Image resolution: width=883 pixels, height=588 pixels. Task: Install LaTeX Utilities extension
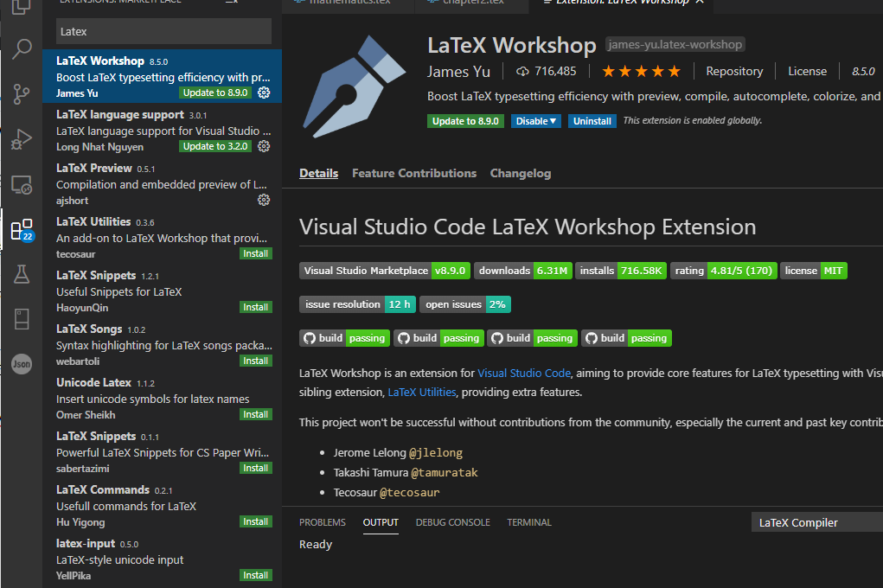[x=256, y=254]
